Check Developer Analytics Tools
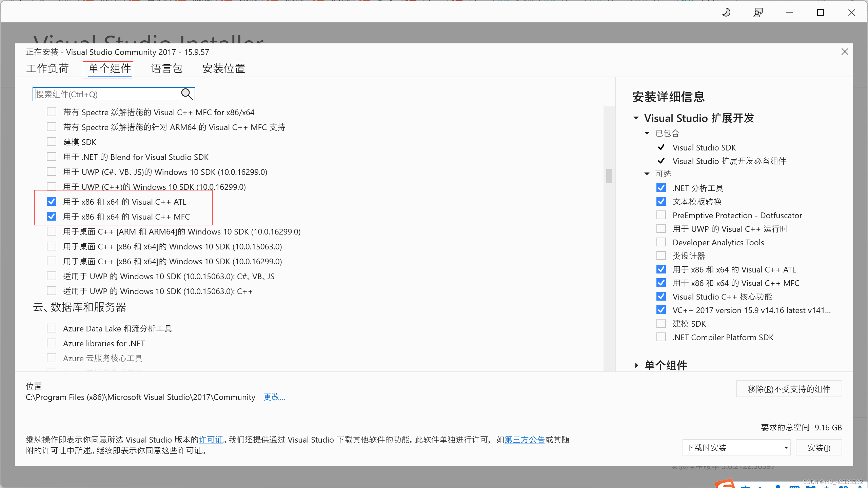Screen dimensions: 868x488 point(661,242)
